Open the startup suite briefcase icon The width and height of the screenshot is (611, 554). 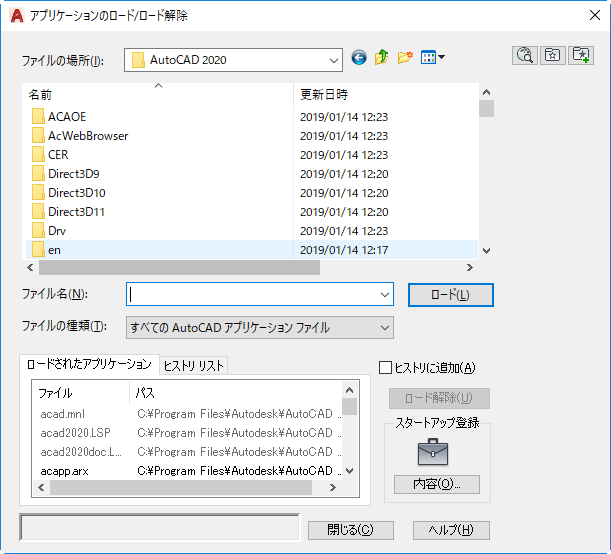[433, 452]
